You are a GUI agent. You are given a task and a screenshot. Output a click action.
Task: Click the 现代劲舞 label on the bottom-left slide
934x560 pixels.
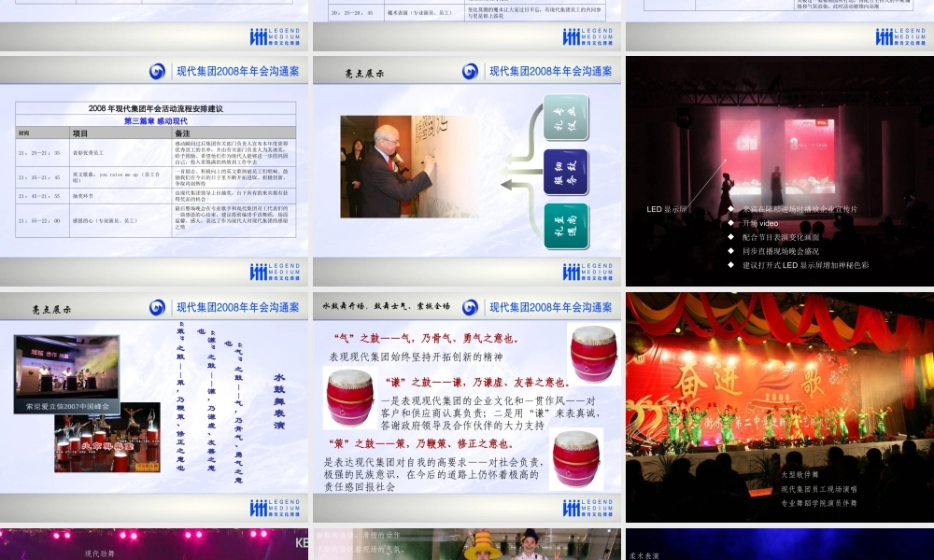pyautogui.click(x=100, y=553)
